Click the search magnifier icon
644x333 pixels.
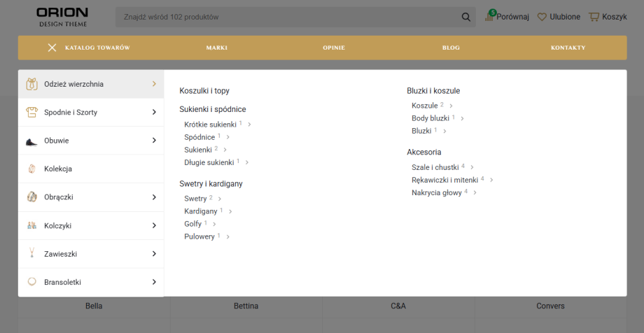tap(466, 17)
